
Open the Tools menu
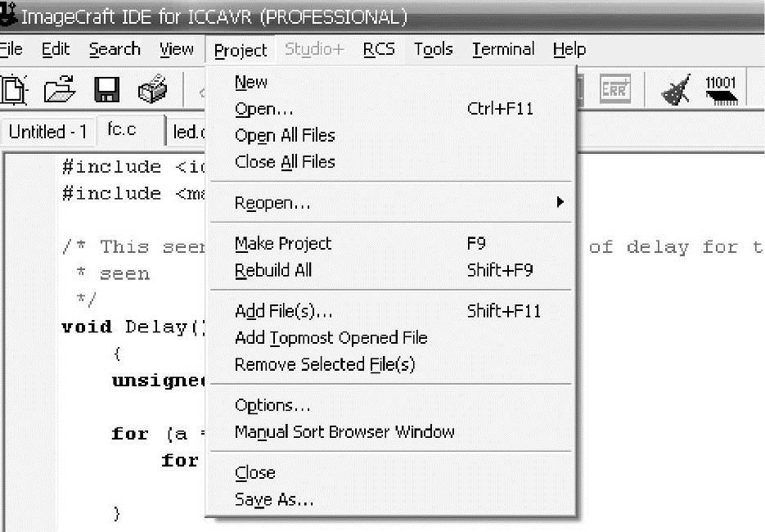(x=433, y=50)
